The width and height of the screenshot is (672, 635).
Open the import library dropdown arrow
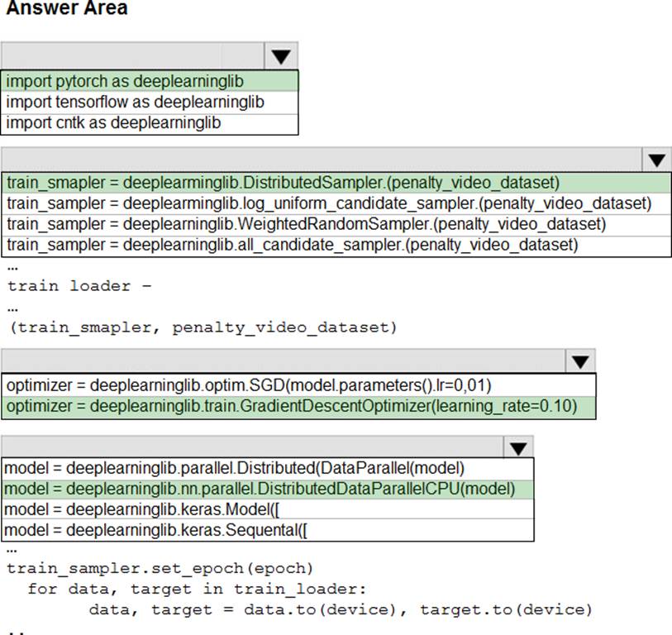click(x=281, y=56)
